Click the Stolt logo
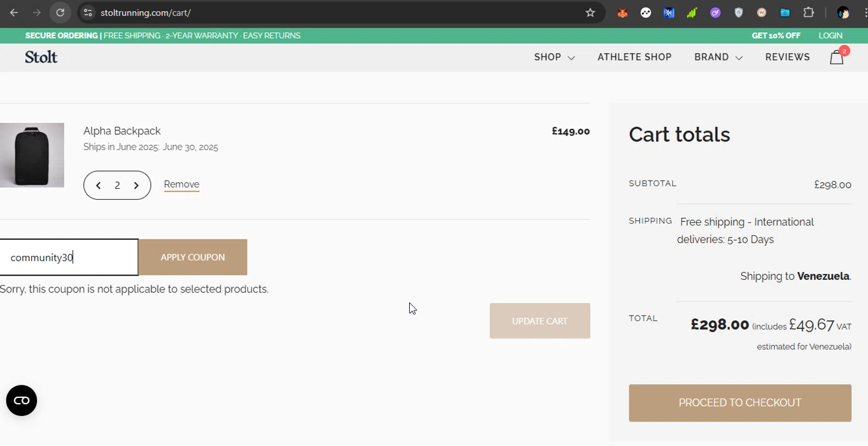868x446 pixels. 41,57
